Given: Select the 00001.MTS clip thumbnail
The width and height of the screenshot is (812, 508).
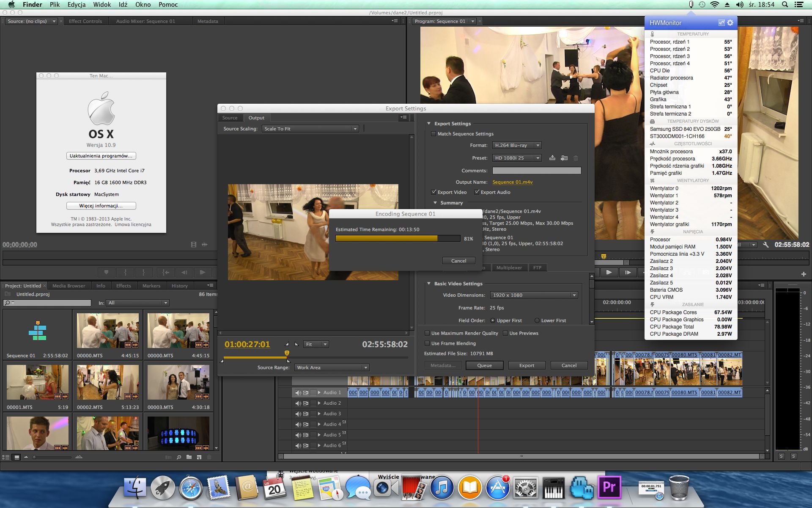Looking at the screenshot, I should click(x=38, y=383).
